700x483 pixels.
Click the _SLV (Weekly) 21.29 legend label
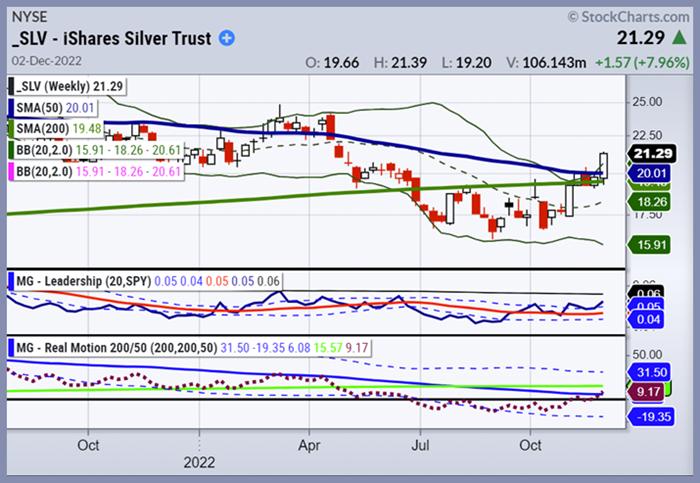(x=69, y=86)
